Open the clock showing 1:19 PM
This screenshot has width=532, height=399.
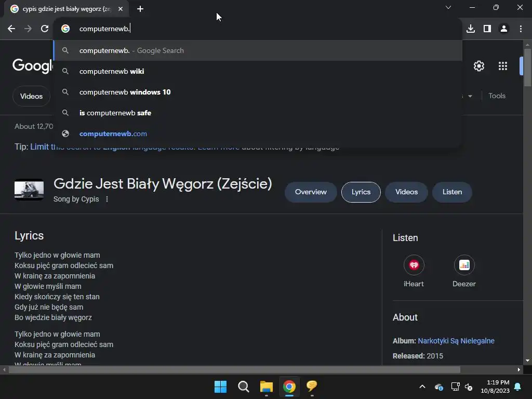(495, 387)
